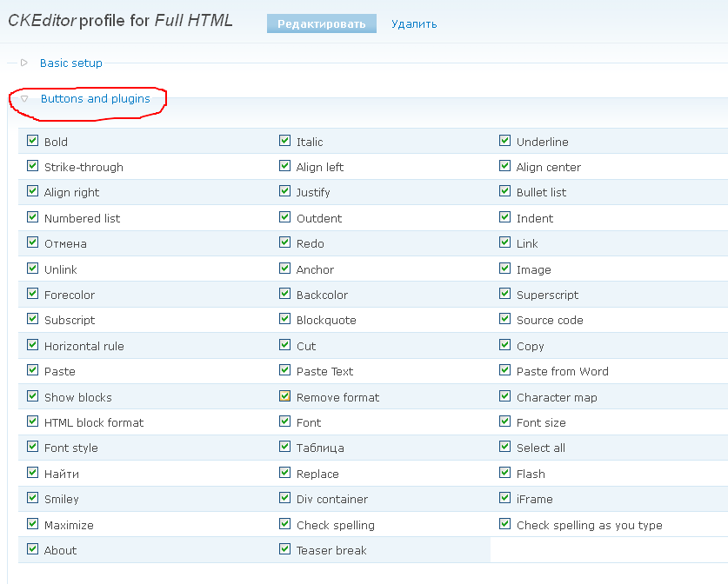Uncheck the plain Font checkbox
The width and height of the screenshot is (728, 584).
(284, 421)
